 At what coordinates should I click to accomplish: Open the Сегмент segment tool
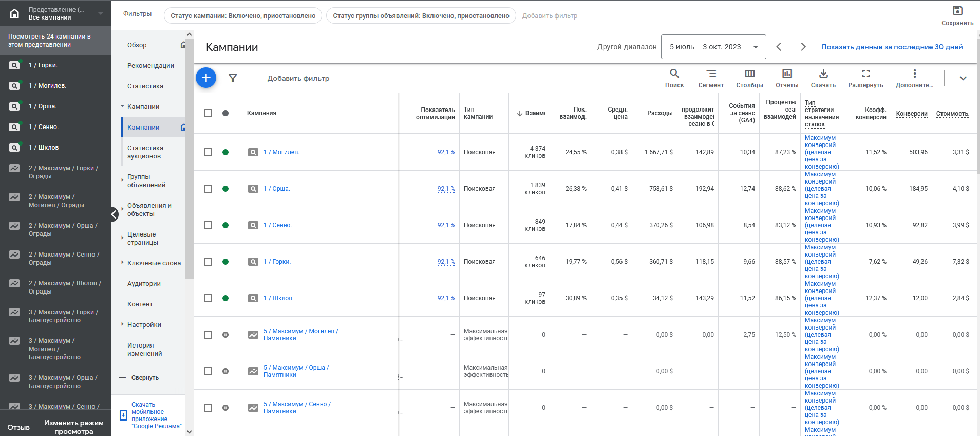point(711,78)
